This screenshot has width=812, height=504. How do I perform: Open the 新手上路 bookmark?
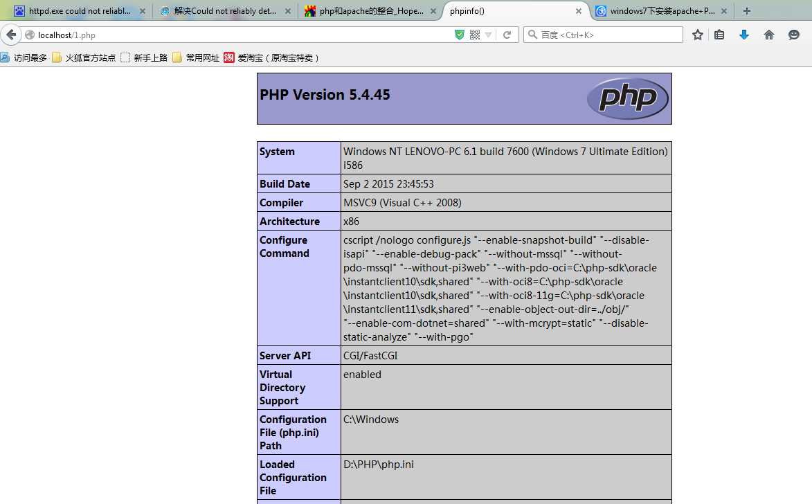pos(144,57)
